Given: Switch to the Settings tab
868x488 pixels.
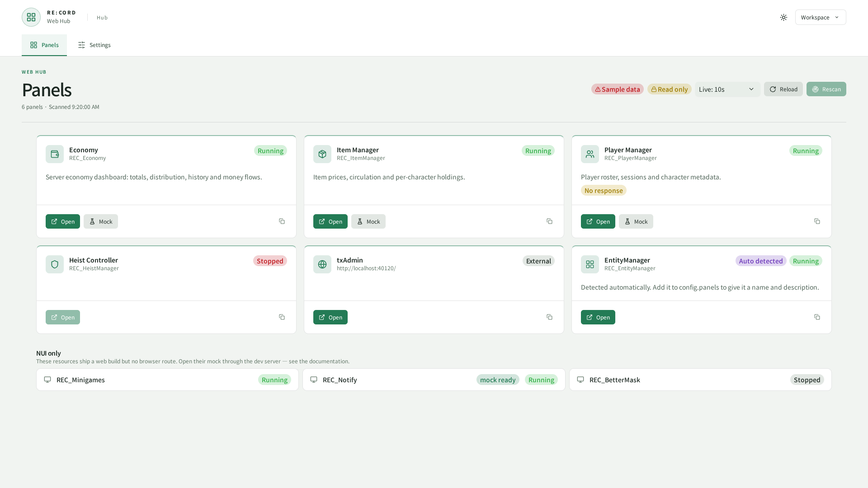Looking at the screenshot, I should click(x=94, y=45).
